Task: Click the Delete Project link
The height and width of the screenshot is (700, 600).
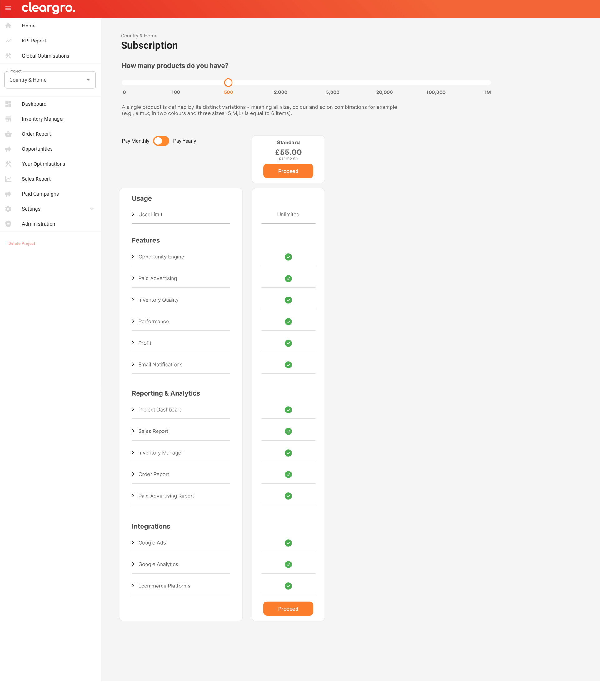Action: point(22,243)
